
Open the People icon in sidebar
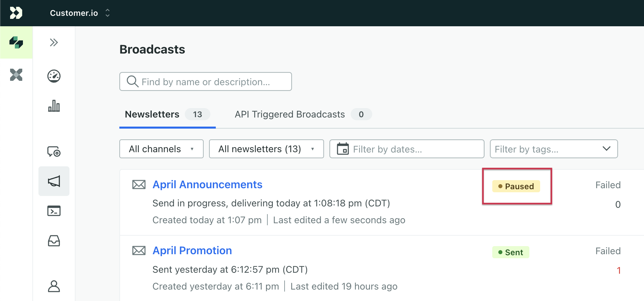click(x=54, y=286)
